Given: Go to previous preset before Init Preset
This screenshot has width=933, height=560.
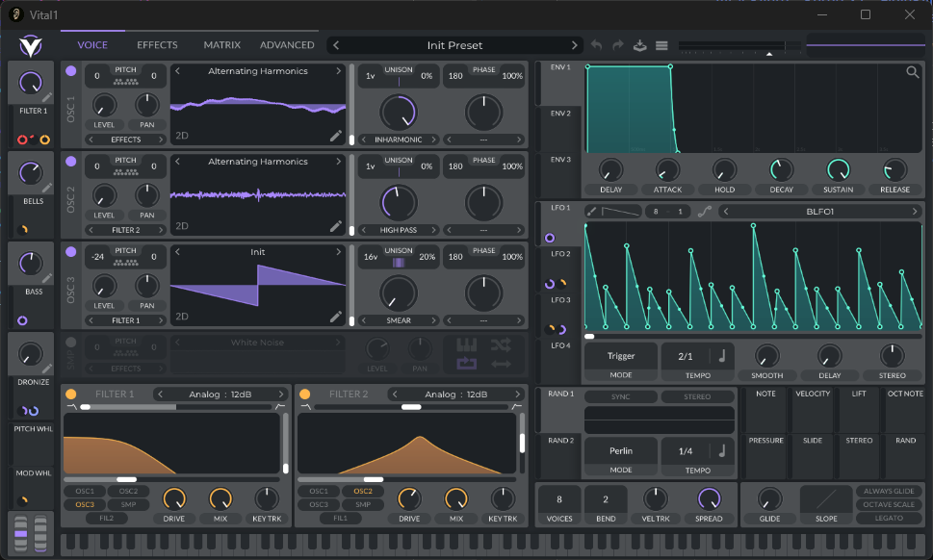Looking at the screenshot, I should [336, 45].
